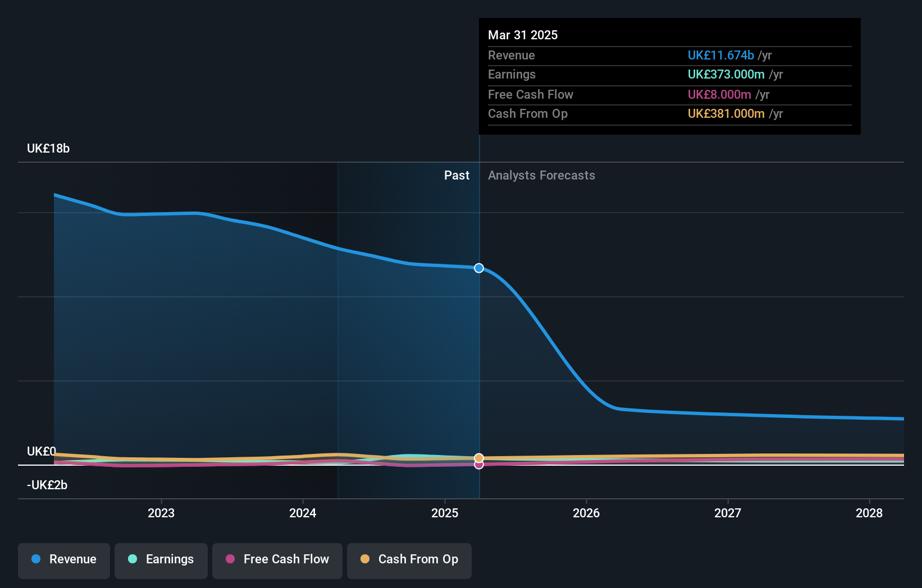Click the 2024 x-axis label

[303, 513]
